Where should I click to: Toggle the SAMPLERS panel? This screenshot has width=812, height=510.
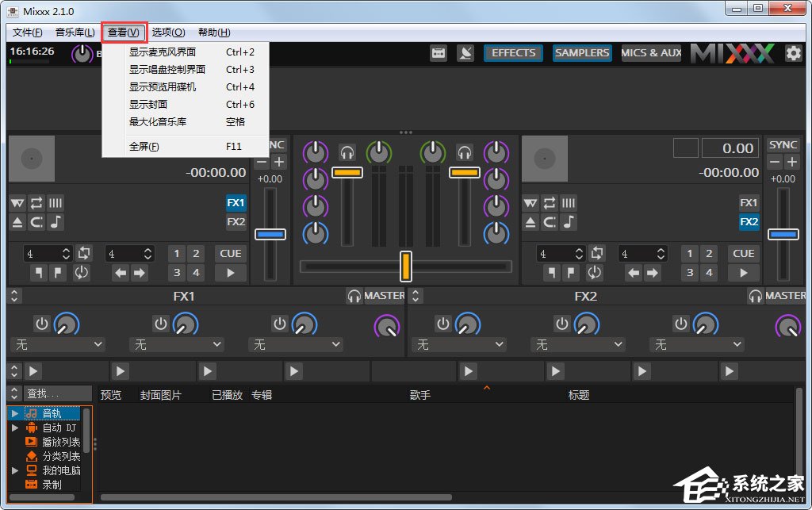(581, 52)
